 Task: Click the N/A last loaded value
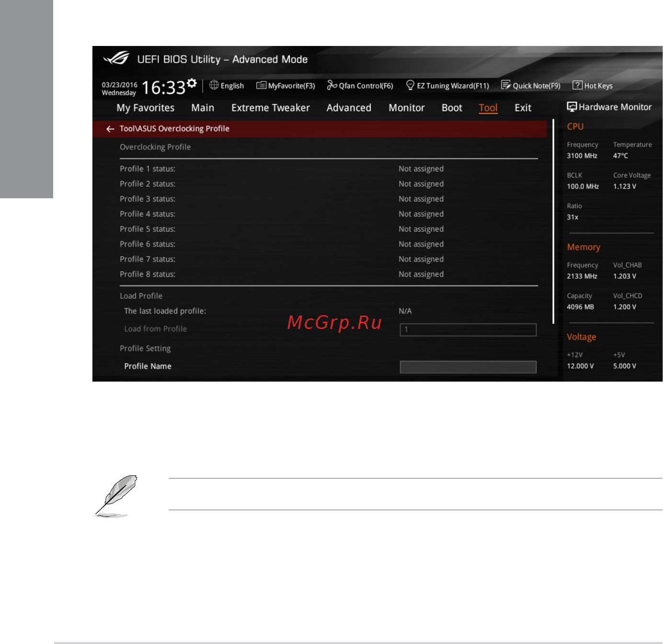[x=405, y=311]
